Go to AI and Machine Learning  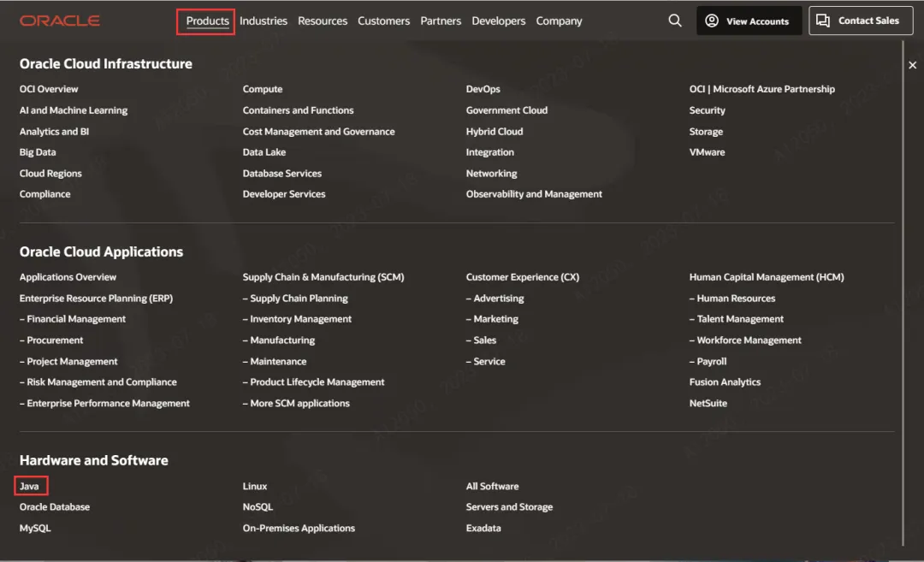coord(74,110)
